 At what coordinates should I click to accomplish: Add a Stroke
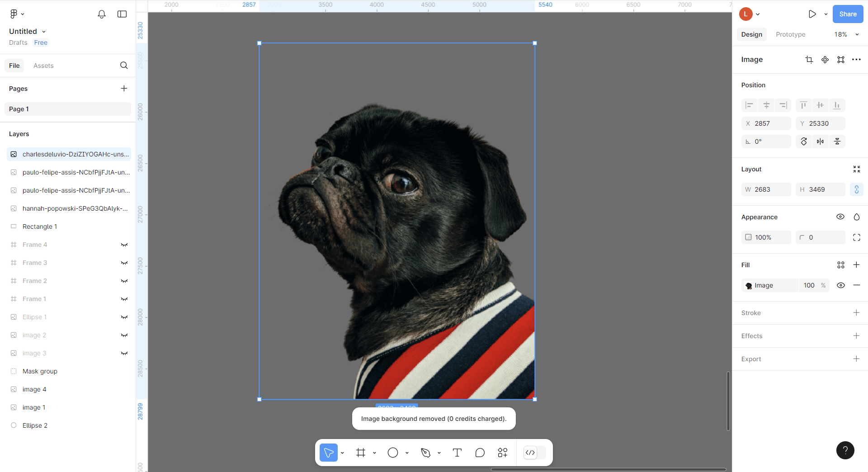click(x=856, y=313)
